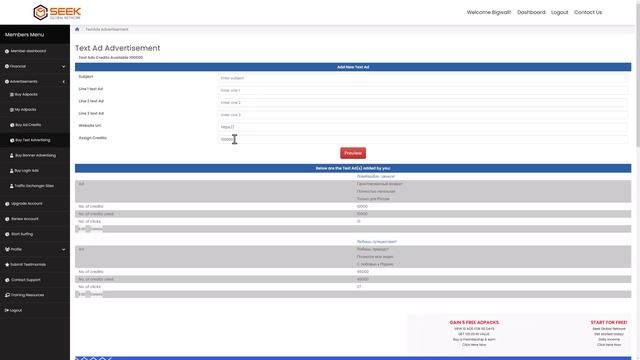Screen dimensions: 640x360
Task: Open Contact Us in top navigation
Action: point(588,12)
